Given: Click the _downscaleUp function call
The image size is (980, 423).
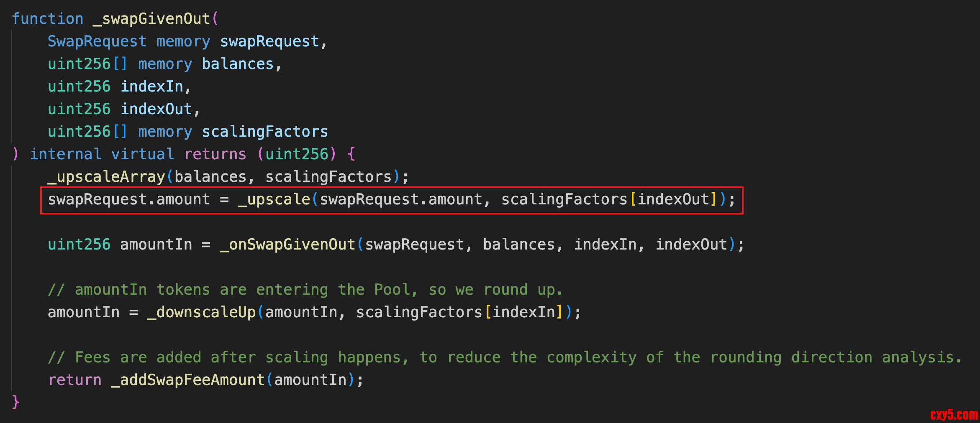Looking at the screenshot, I should (x=201, y=312).
